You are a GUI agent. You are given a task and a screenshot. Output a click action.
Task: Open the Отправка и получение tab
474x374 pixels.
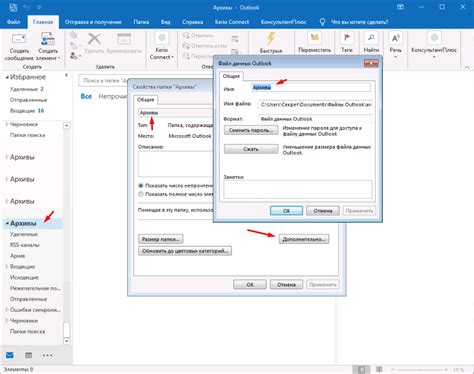93,22
